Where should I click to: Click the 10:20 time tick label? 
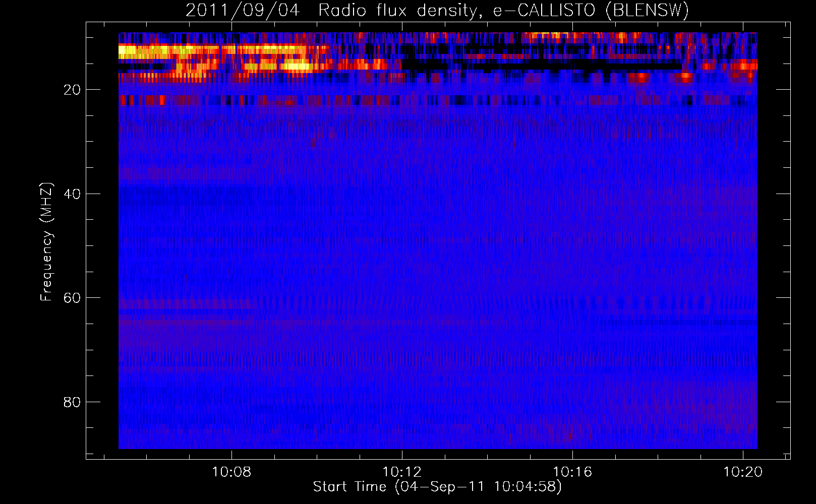coord(743,472)
